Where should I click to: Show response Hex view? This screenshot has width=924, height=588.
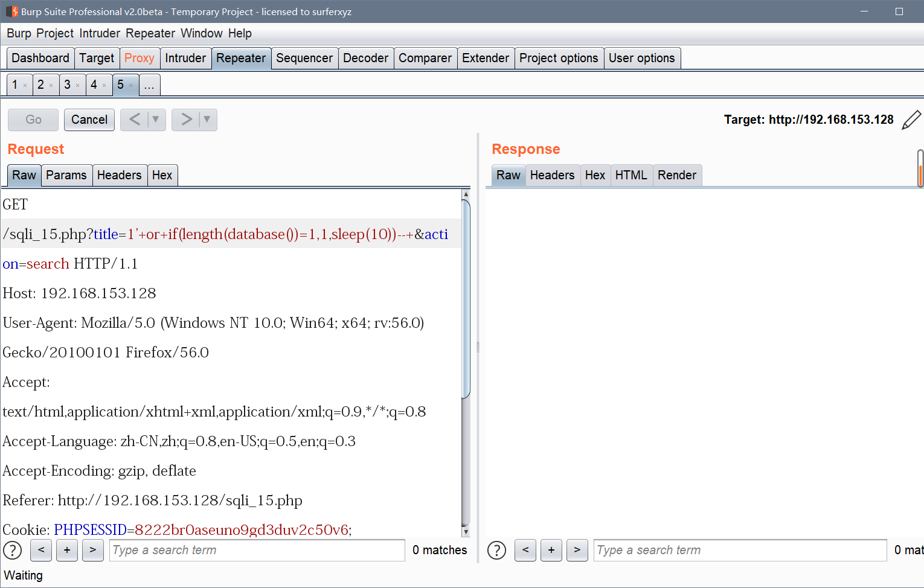click(595, 175)
